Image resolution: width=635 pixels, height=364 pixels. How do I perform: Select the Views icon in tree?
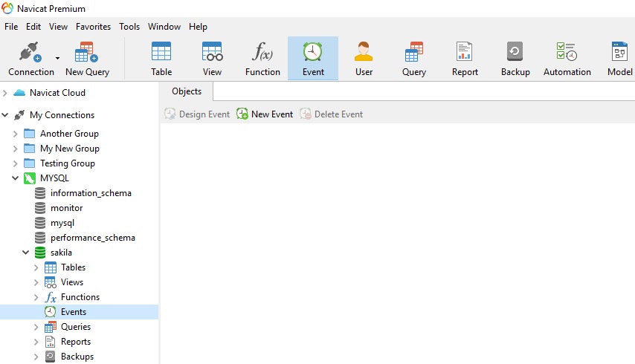pos(51,282)
